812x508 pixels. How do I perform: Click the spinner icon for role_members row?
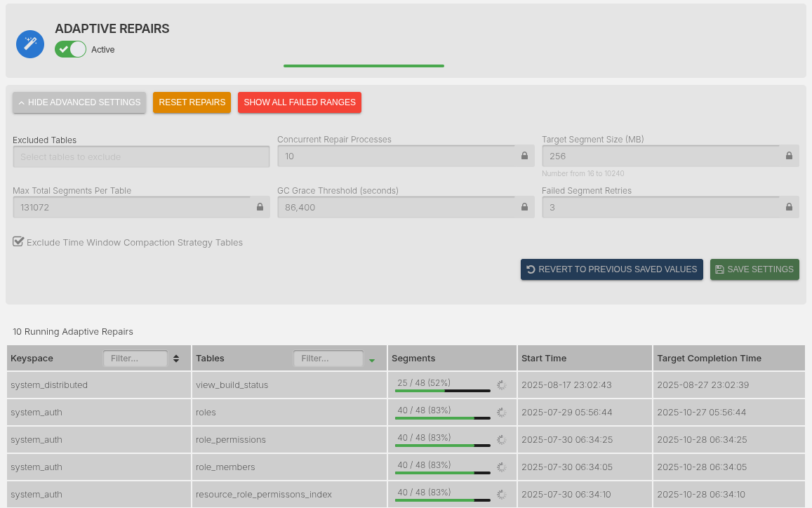(x=501, y=467)
